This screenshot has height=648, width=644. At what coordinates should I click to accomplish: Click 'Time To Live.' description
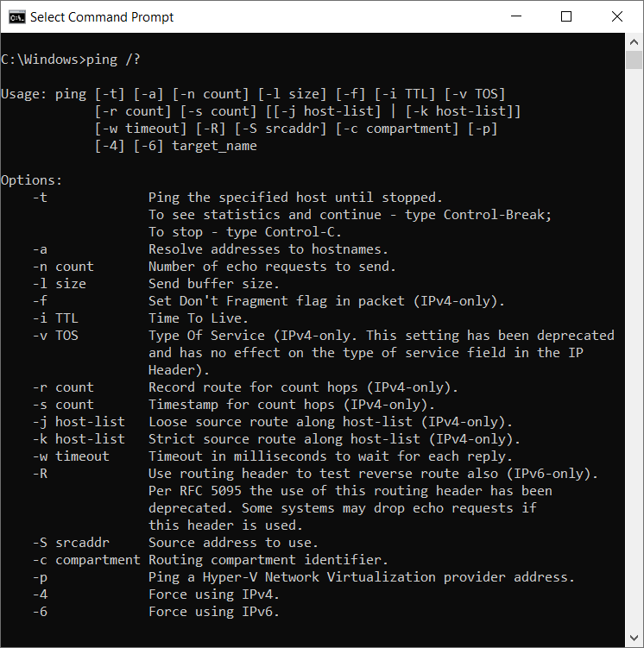coord(199,318)
